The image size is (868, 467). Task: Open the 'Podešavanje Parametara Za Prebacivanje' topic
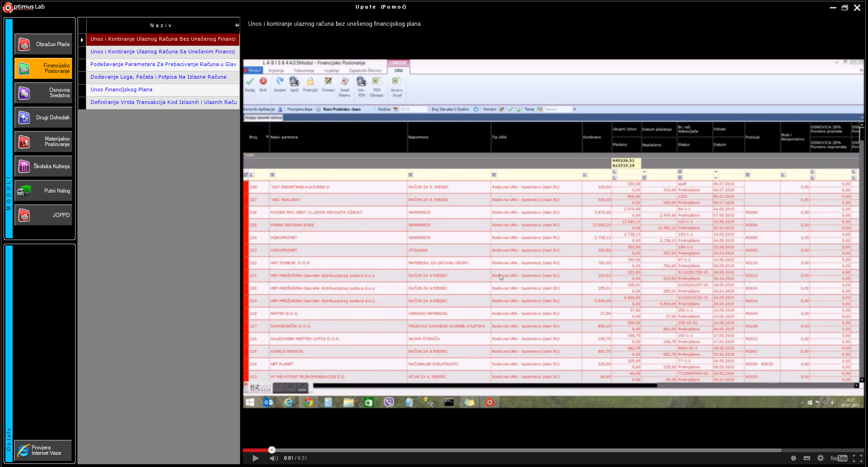coord(163,64)
